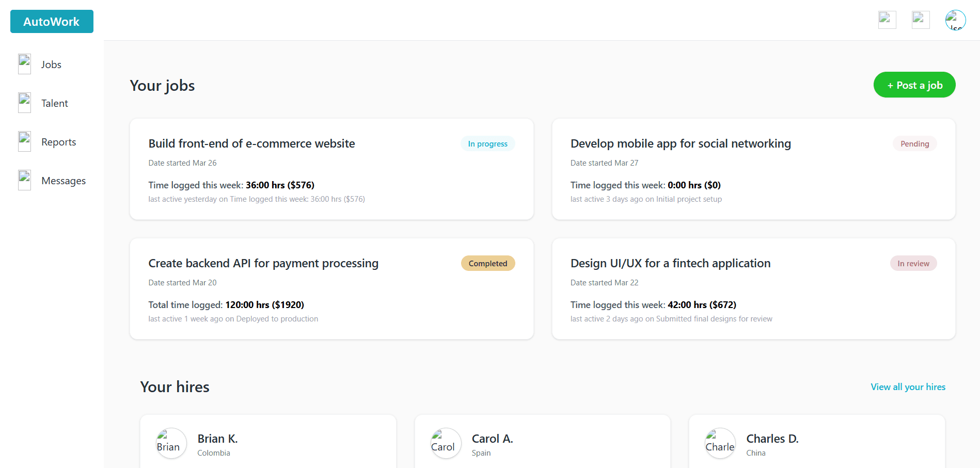Click the Pending status badge
The width and height of the screenshot is (980, 468).
[914, 144]
